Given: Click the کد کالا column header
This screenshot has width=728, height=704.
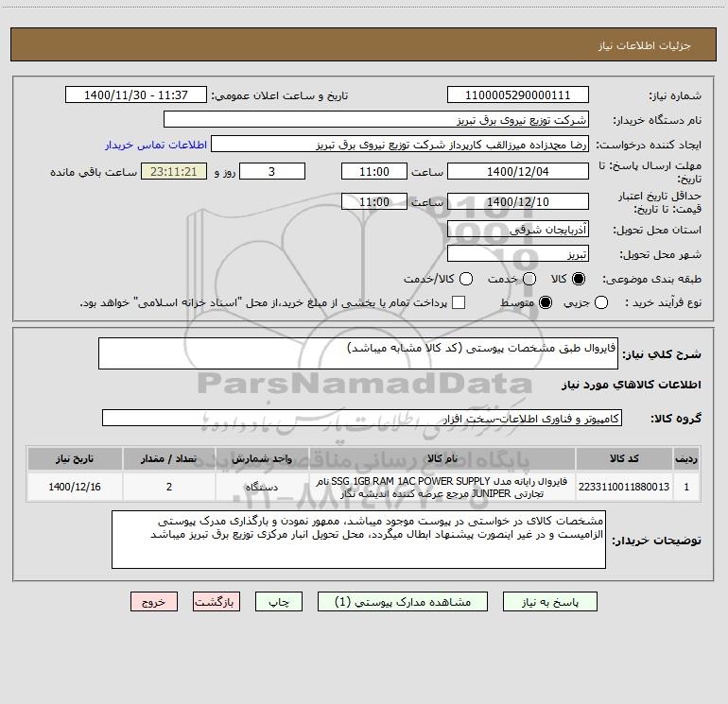Looking at the screenshot, I should 624,459.
